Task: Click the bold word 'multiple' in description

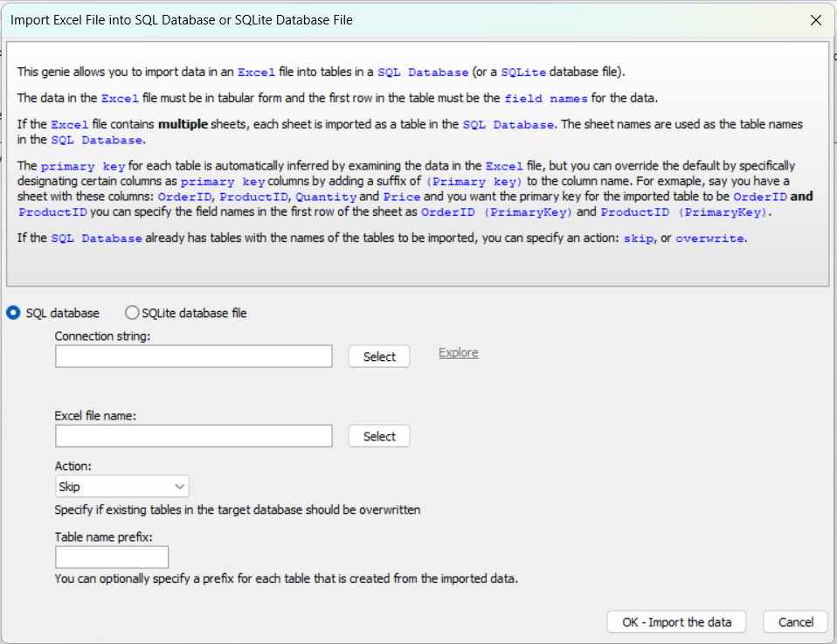Action: (x=183, y=124)
